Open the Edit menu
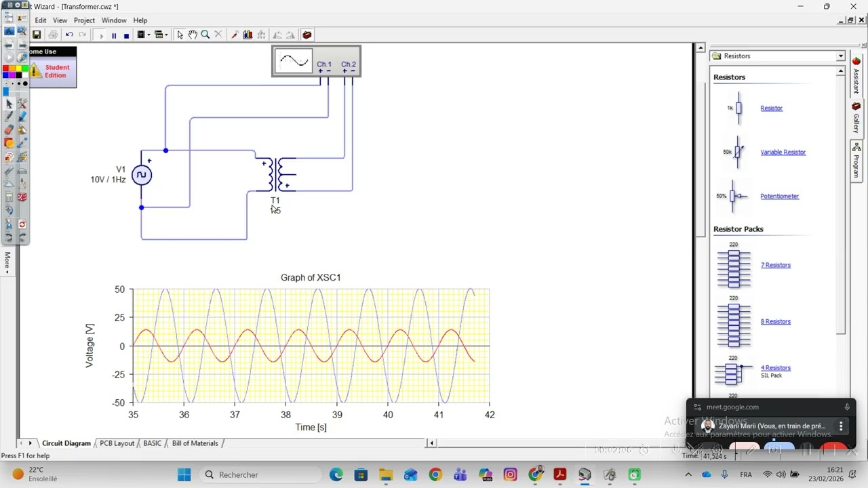The width and height of the screenshot is (868, 488). point(41,20)
